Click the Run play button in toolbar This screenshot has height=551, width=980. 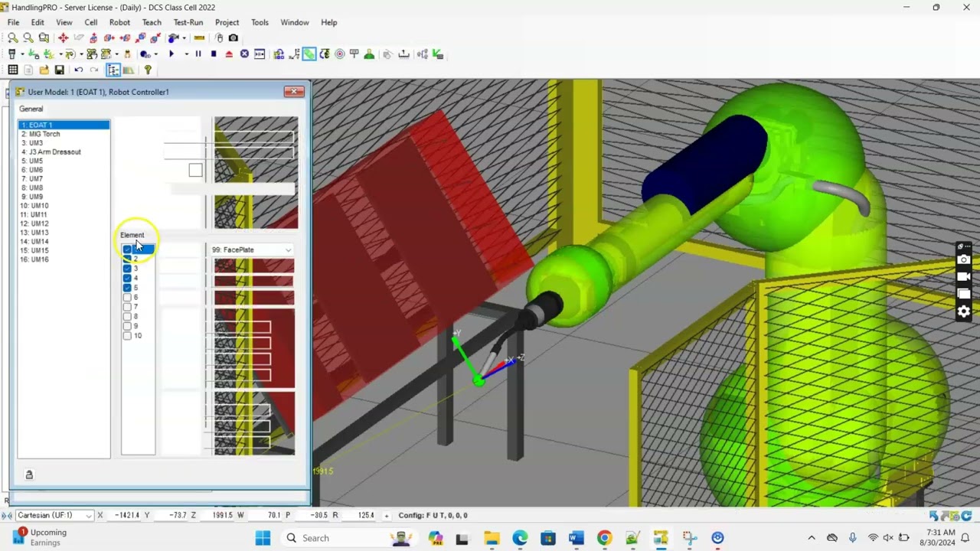point(171,54)
